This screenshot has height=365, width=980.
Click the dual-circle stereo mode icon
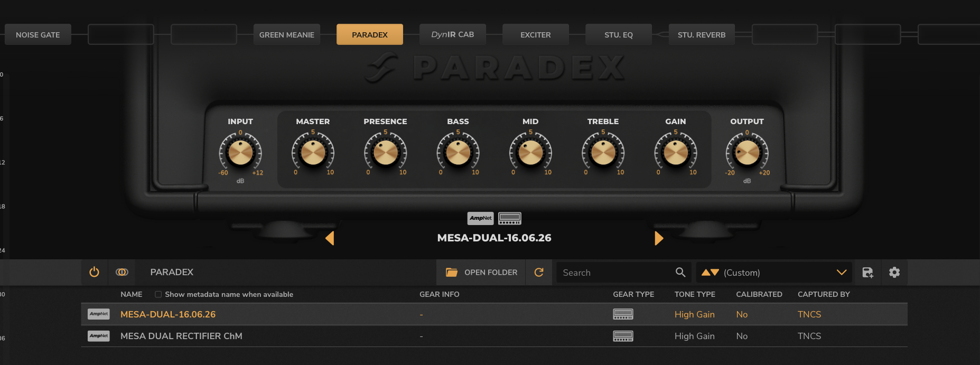click(122, 272)
